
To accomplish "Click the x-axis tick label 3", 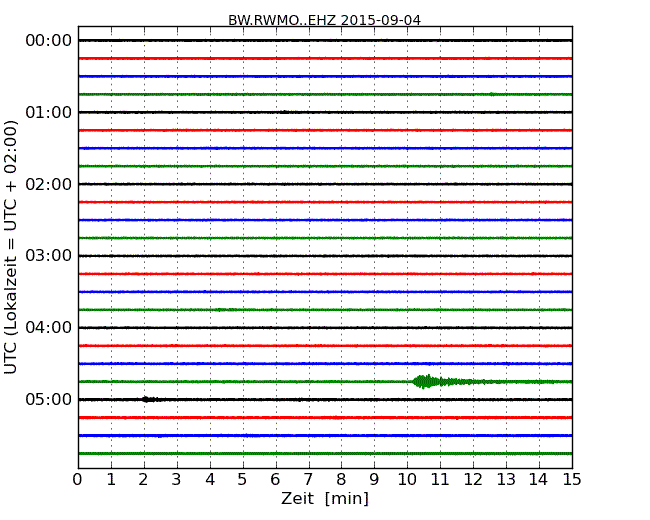I will pyautogui.click(x=177, y=480).
